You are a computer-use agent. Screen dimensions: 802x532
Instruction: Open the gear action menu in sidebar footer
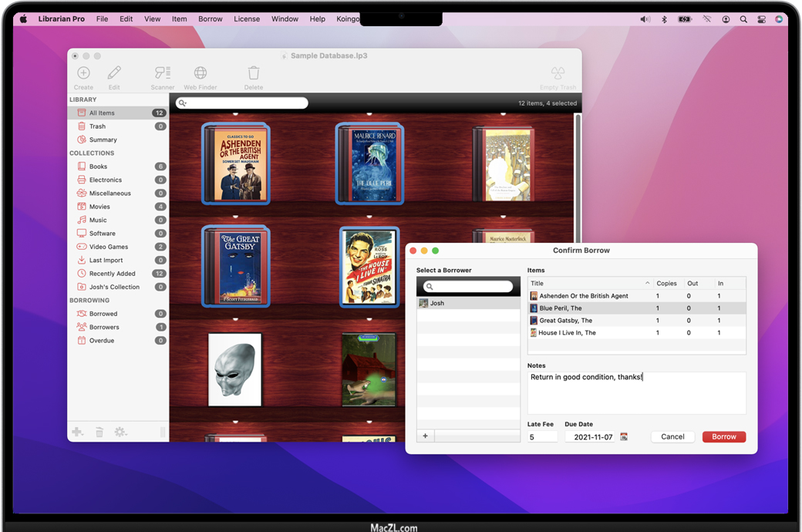coord(120,433)
